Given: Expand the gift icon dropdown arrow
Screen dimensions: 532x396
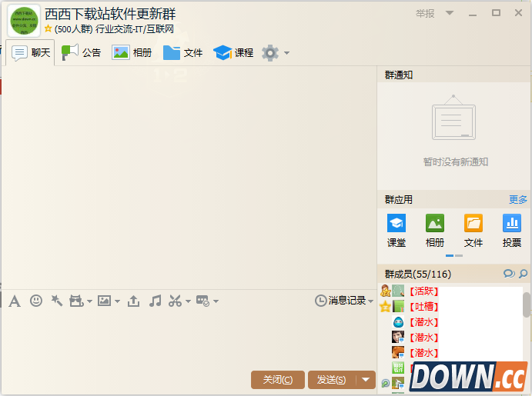Looking at the screenshot, I should pyautogui.click(x=89, y=301).
